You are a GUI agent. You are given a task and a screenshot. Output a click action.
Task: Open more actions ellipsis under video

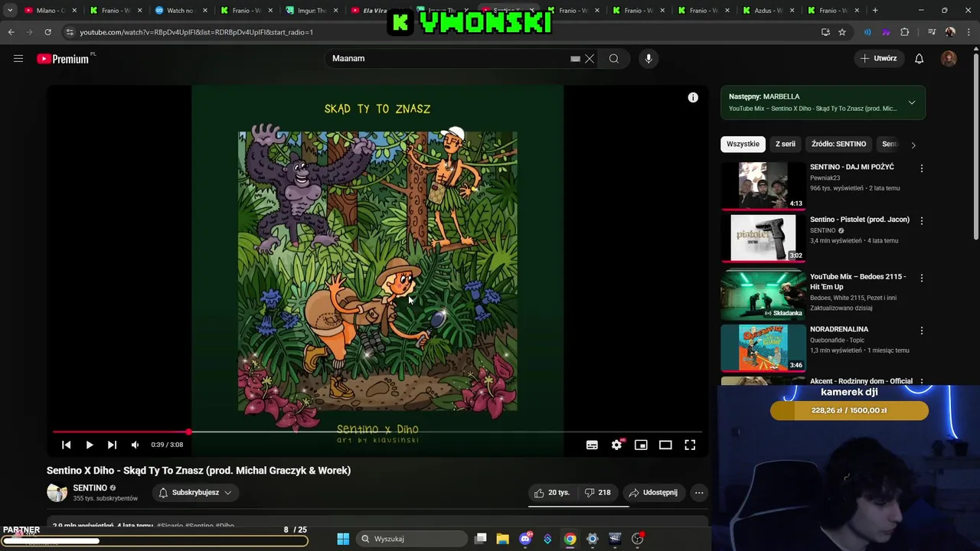[699, 493]
